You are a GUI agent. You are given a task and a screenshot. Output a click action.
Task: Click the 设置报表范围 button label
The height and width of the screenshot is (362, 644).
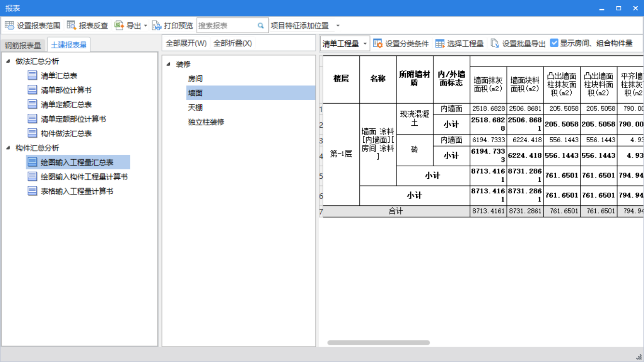(x=39, y=26)
